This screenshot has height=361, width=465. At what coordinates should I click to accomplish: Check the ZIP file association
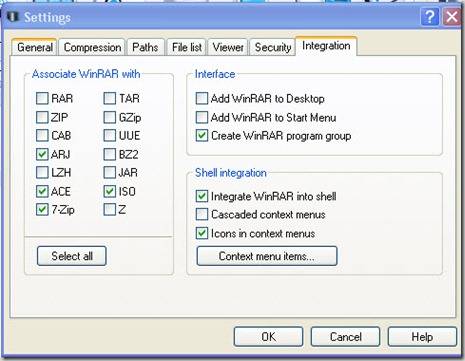[42, 117]
